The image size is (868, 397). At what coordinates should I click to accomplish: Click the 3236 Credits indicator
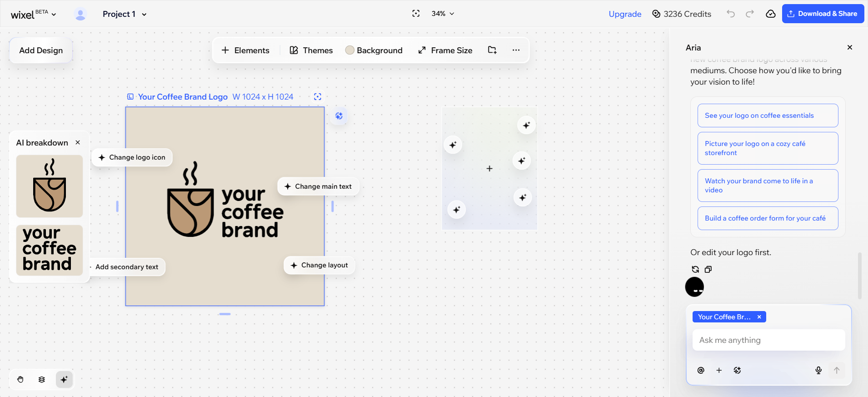pos(681,14)
